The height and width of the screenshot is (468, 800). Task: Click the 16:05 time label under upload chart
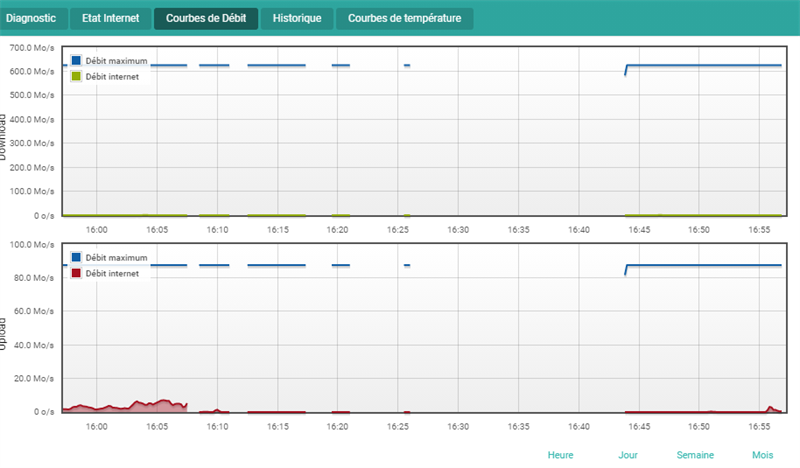[157, 427]
